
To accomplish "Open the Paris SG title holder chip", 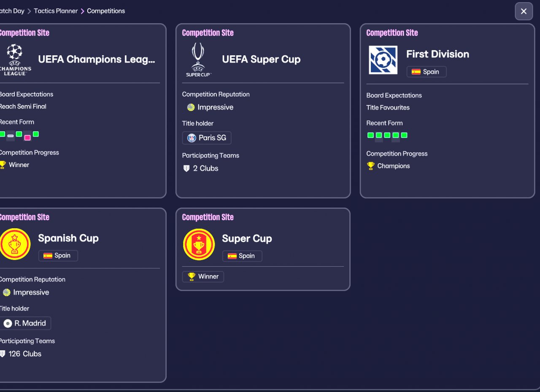I will [x=207, y=138].
